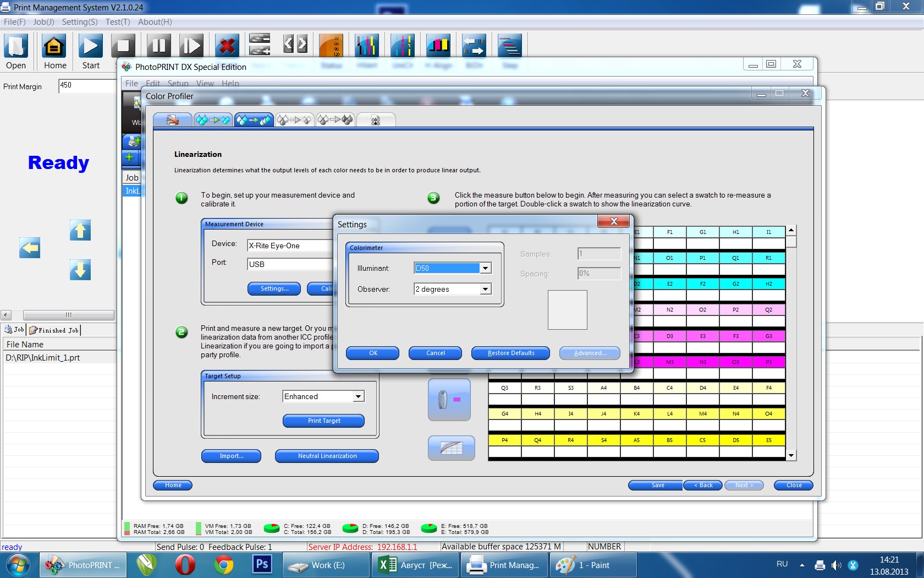This screenshot has height=578, width=924.
Task: Open the Setting(S) menu
Action: (80, 22)
